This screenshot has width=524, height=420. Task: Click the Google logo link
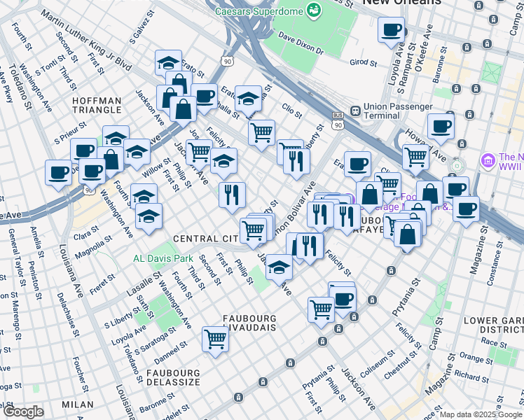click(x=24, y=412)
